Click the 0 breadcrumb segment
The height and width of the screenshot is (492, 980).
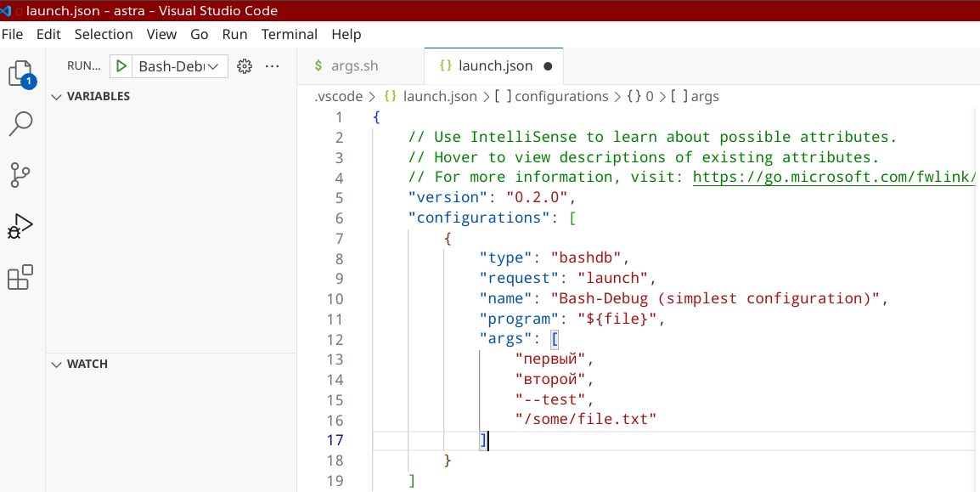[x=640, y=97]
